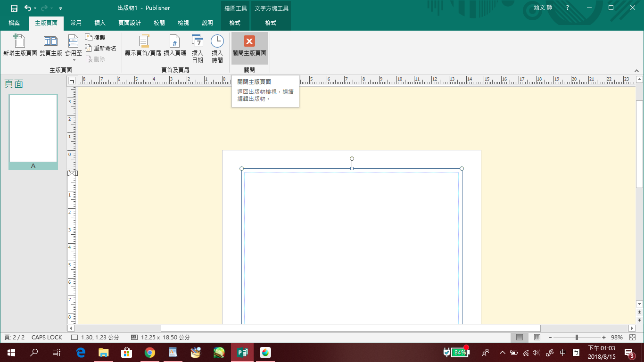Toggle single page view in status bar
Image resolution: width=644 pixels, height=362 pixels.
pos(520,337)
